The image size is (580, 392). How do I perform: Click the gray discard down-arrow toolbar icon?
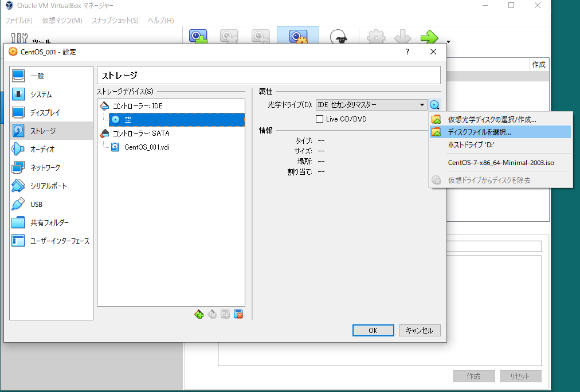(x=403, y=37)
